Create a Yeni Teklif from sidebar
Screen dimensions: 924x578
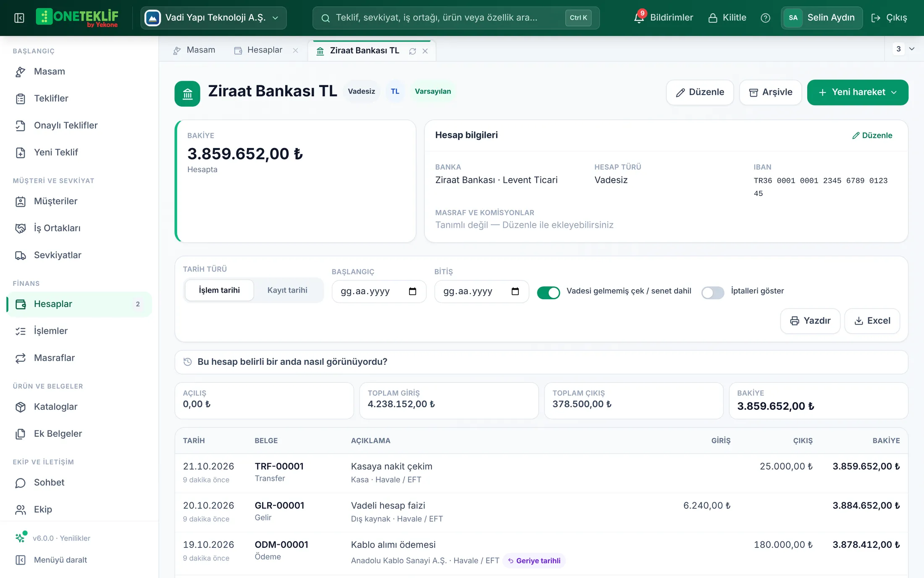point(79,152)
